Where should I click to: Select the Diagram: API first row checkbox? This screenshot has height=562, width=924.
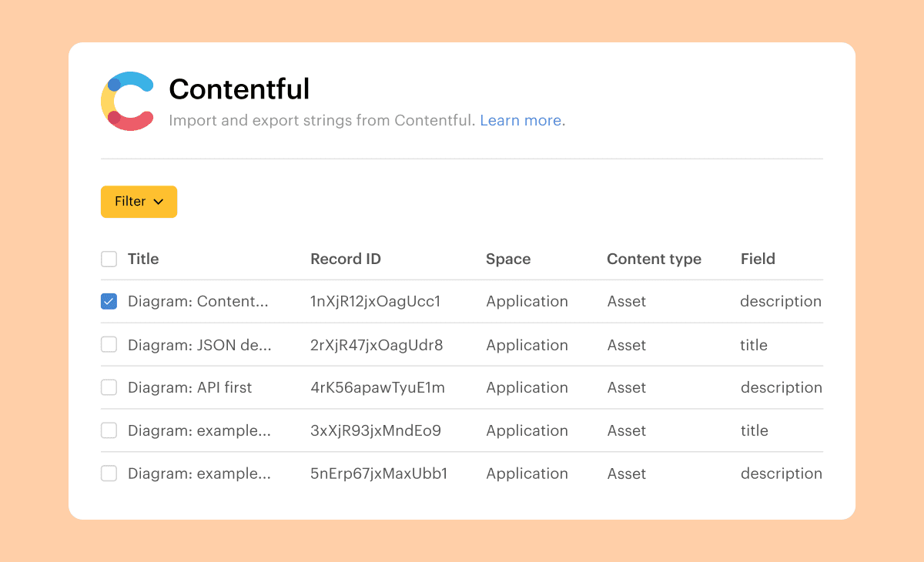coord(109,388)
